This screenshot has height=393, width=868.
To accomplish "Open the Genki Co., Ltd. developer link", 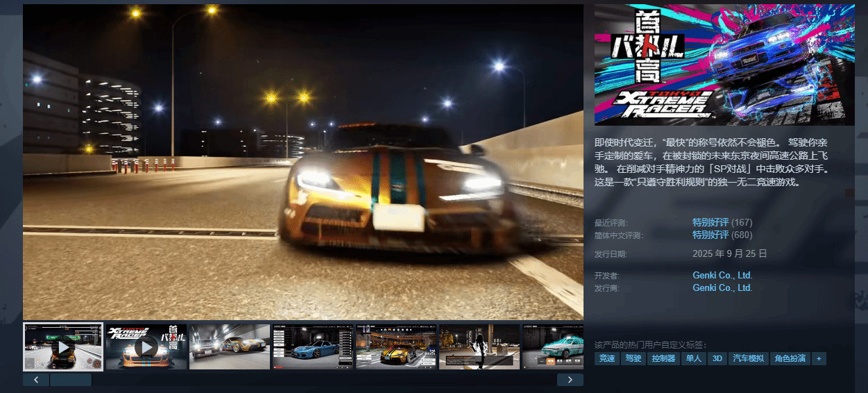I will tap(722, 276).
